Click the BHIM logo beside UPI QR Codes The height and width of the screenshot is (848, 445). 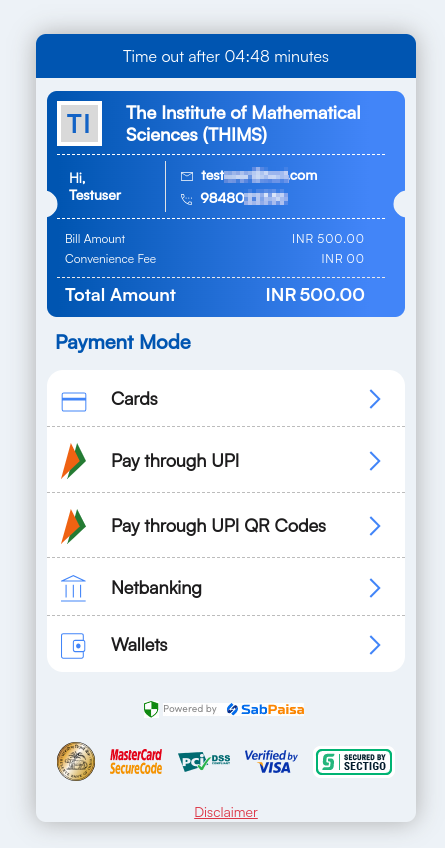click(74, 526)
